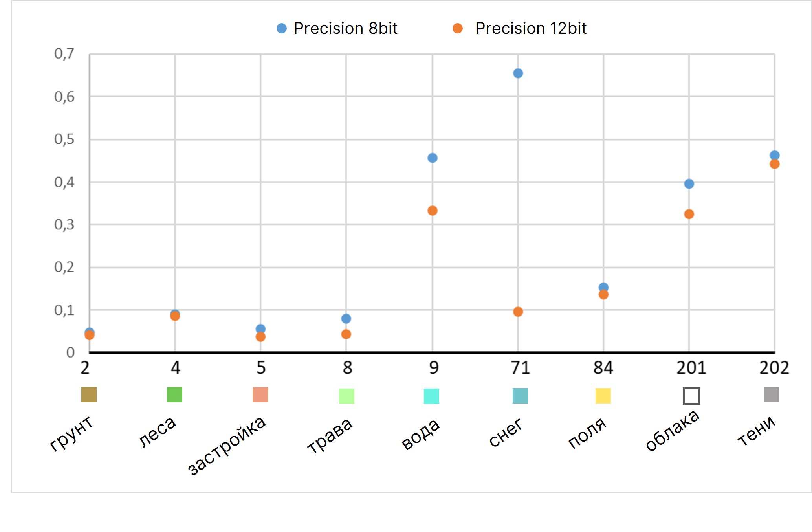Select the green леса color swatch
812x532 pixels.
(174, 394)
